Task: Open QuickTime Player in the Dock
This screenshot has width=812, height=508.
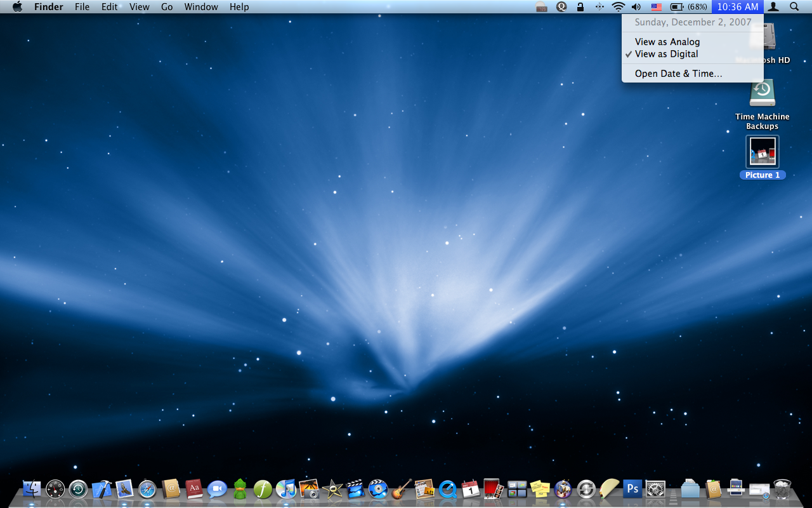Action: pos(448,489)
